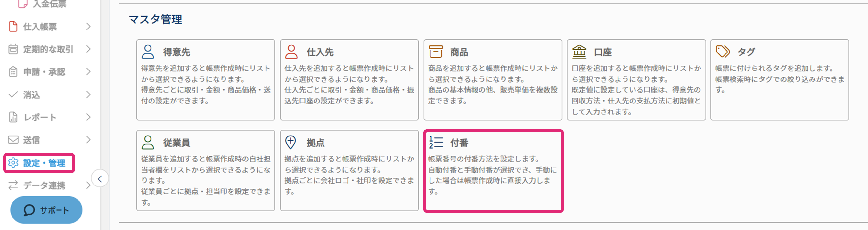
Task: Click the 付番 description text about 帳票番号
Action: tap(484, 159)
